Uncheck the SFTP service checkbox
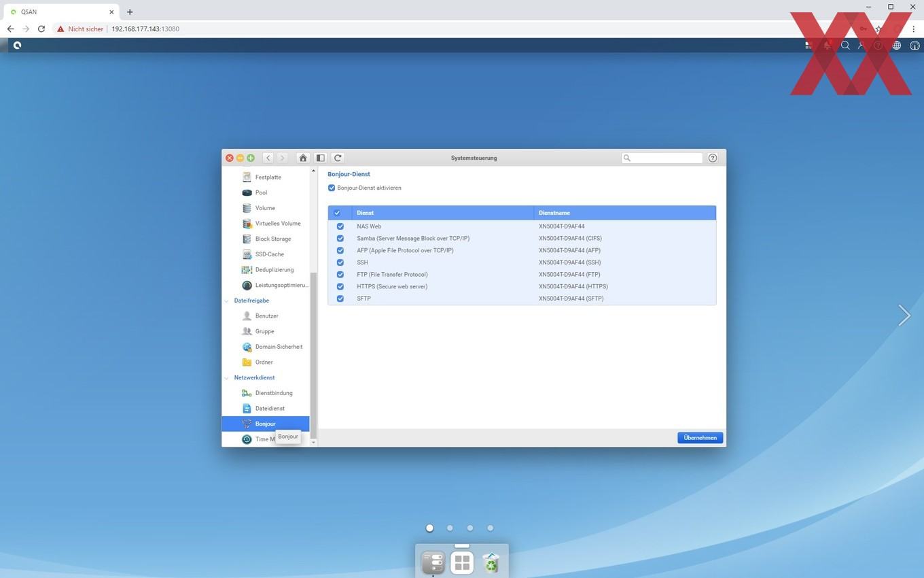The height and width of the screenshot is (578, 924). (x=340, y=299)
